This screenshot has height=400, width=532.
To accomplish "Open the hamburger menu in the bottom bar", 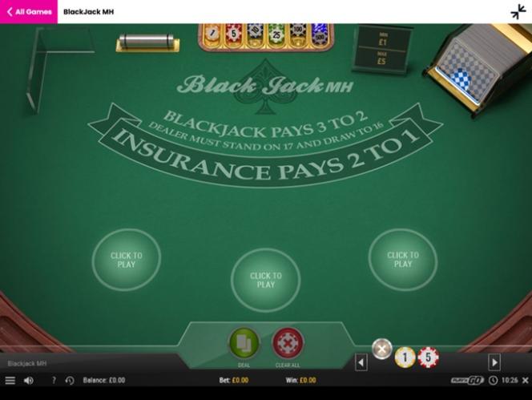I will click(x=10, y=380).
